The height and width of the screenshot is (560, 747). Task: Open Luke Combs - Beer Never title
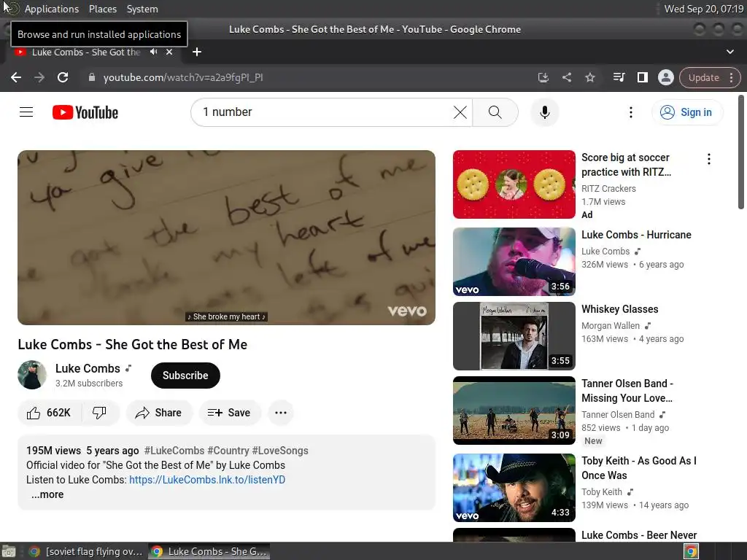639,535
